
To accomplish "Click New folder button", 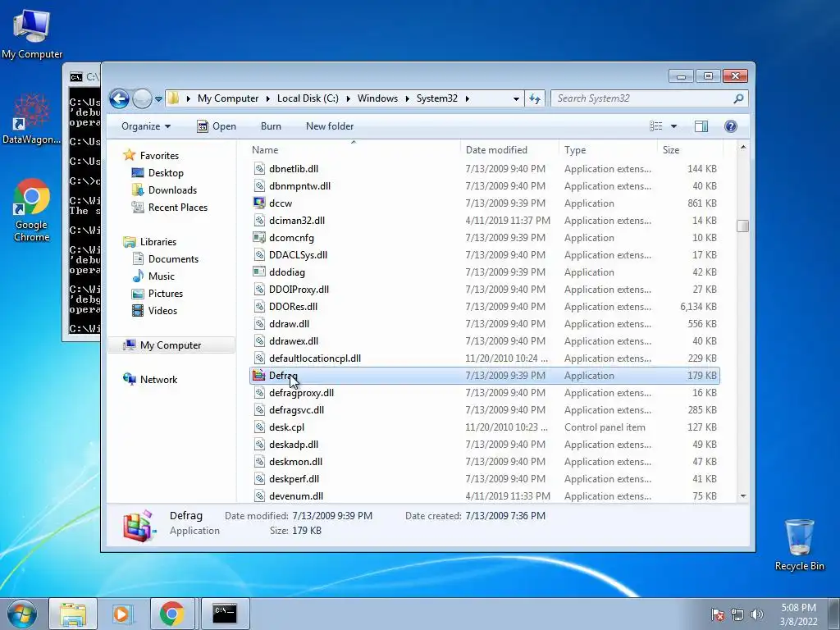I will coord(330,126).
